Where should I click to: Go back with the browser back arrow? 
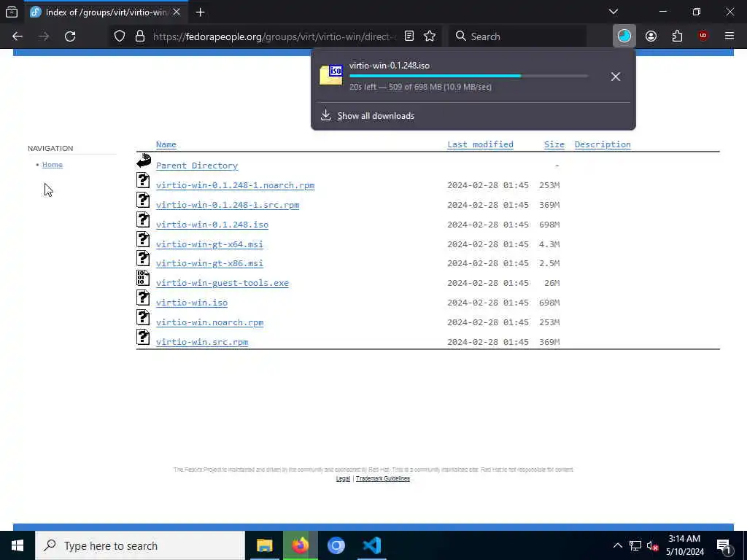coord(18,36)
